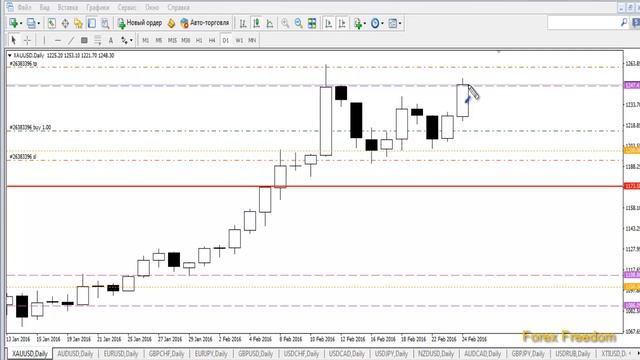This screenshot has width=640, height=360.
Task: Click the XAUUSD,Daily title triangle
Action: [x=10, y=55]
